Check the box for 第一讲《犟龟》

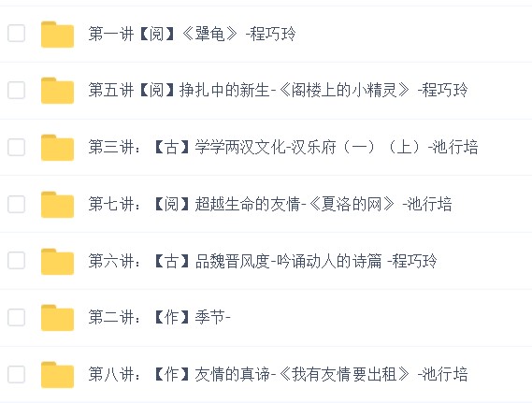pyautogui.click(x=16, y=34)
